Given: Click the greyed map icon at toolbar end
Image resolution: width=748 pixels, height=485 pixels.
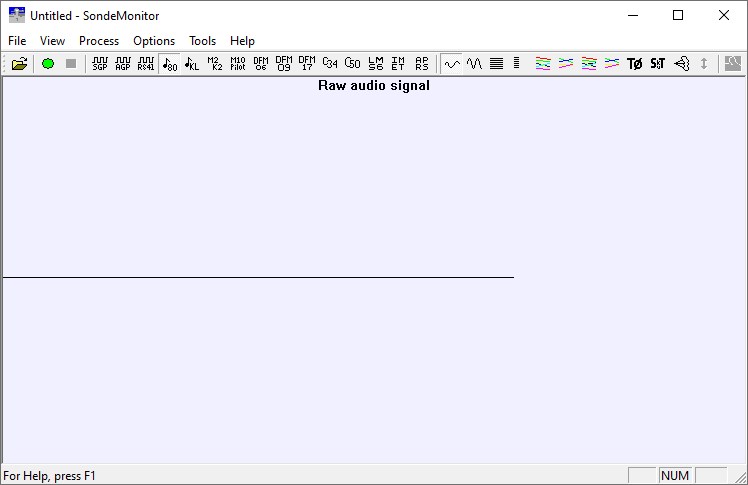Looking at the screenshot, I should [733, 63].
